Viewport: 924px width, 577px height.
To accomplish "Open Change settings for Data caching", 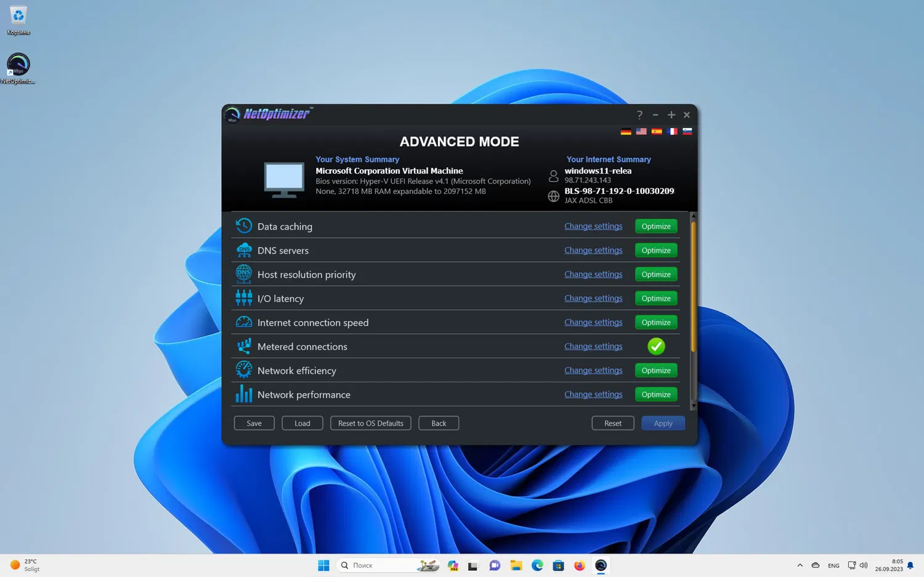I will [593, 226].
